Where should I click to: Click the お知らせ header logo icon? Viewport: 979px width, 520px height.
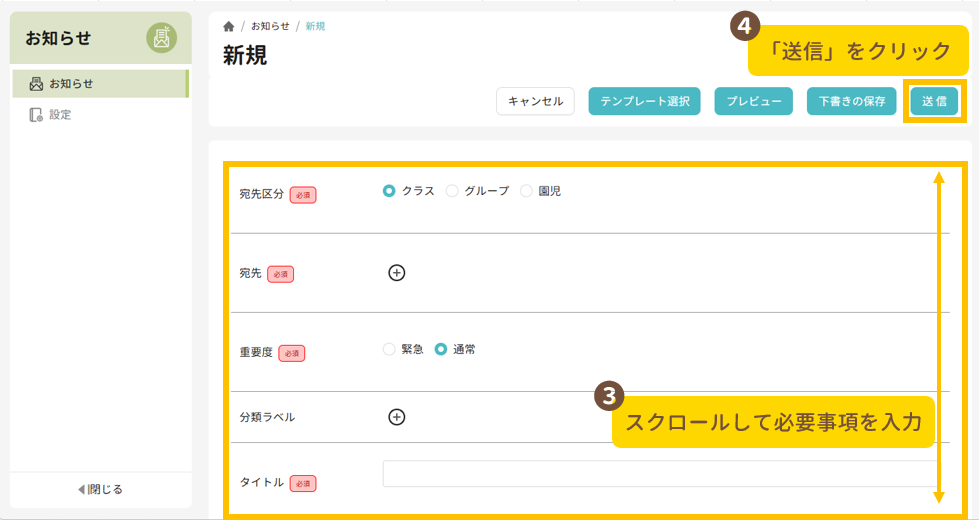tap(161, 38)
